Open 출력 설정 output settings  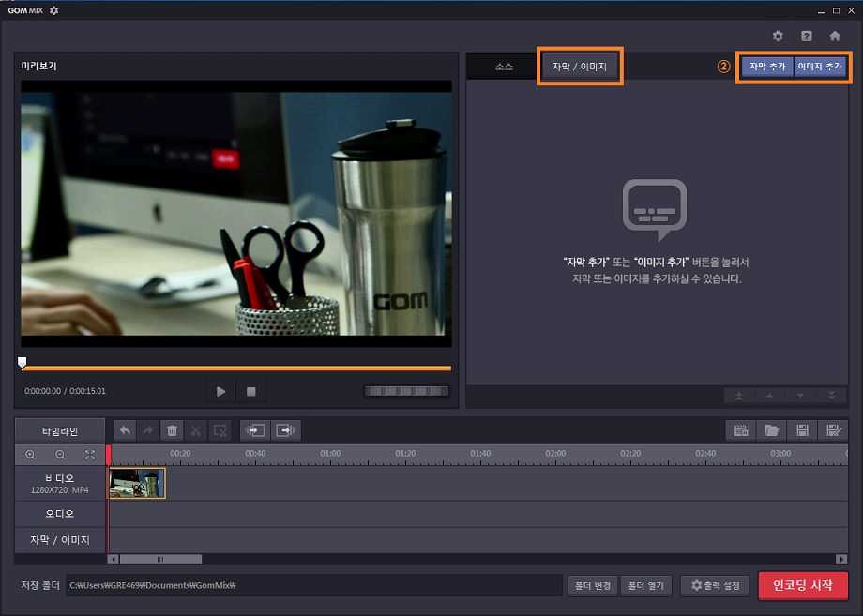715,586
